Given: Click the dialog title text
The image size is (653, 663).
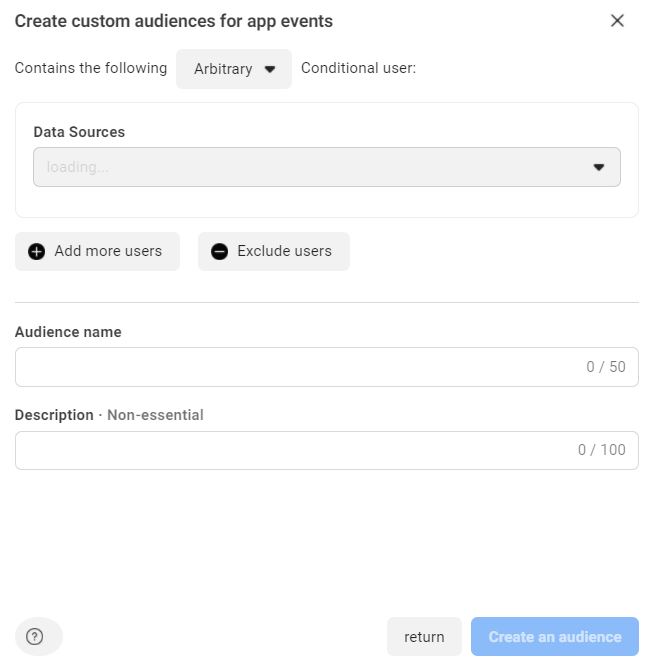Looking at the screenshot, I should click(174, 21).
